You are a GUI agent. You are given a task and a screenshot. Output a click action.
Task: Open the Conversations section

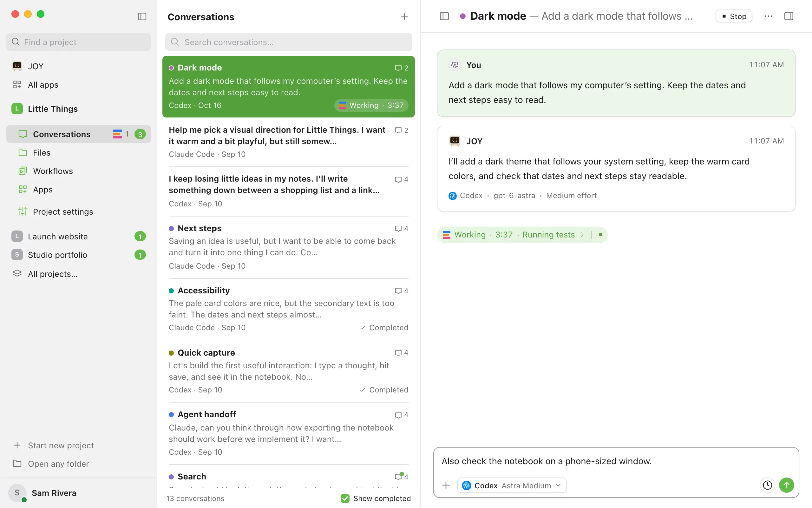click(79, 134)
